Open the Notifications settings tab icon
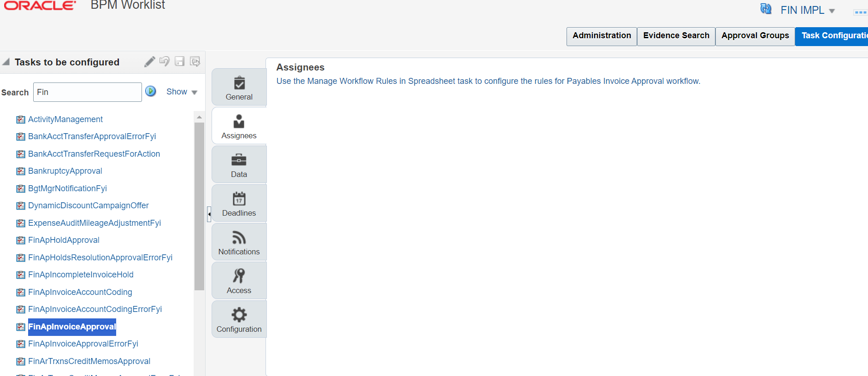The height and width of the screenshot is (376, 868). [x=239, y=236]
